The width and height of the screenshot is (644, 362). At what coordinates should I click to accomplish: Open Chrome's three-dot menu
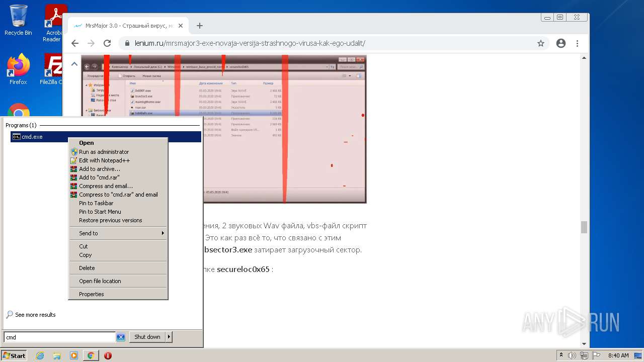pos(577,43)
